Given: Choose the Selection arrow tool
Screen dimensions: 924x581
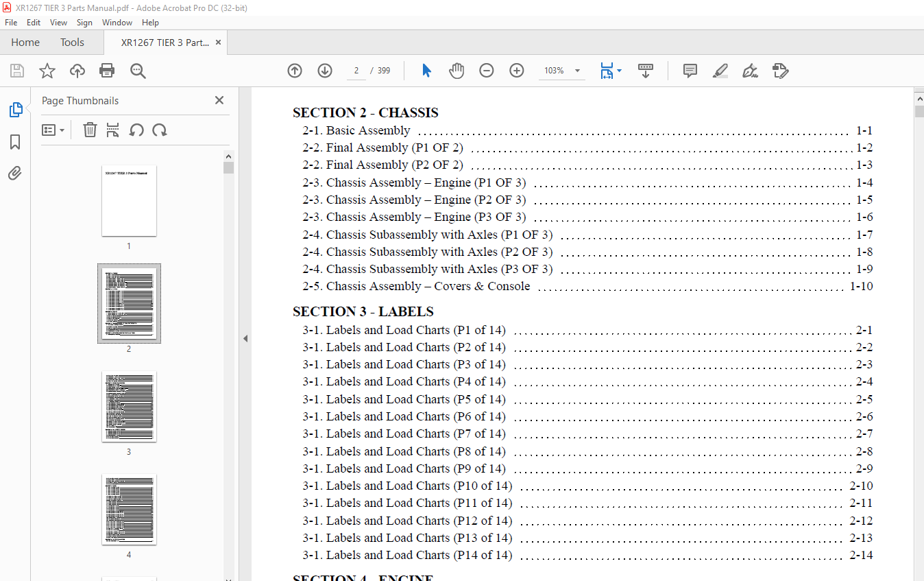Looking at the screenshot, I should pos(426,71).
